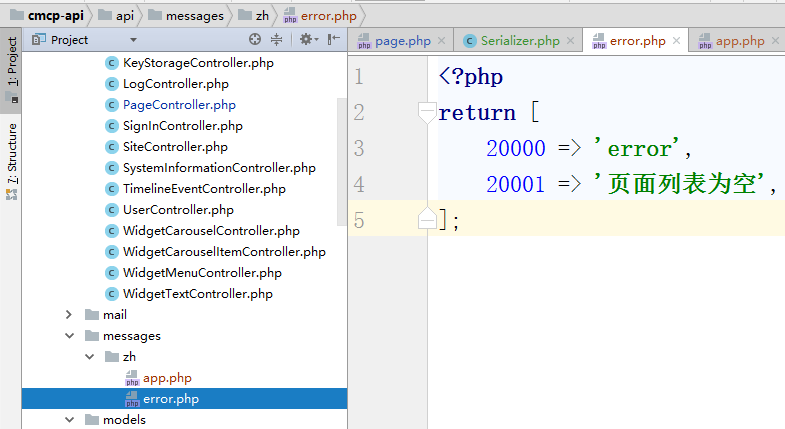Open the Structure side tool window
Screen dimensions: 785x429
tap(11, 155)
